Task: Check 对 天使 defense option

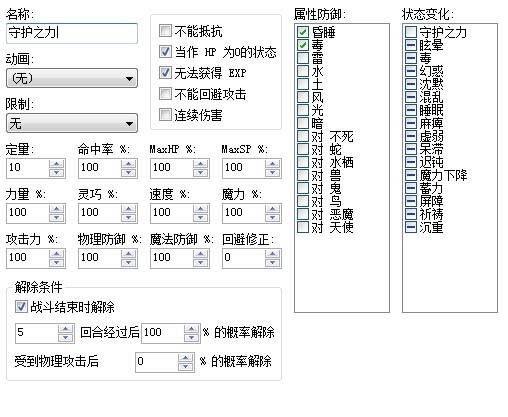Action: 303,227
